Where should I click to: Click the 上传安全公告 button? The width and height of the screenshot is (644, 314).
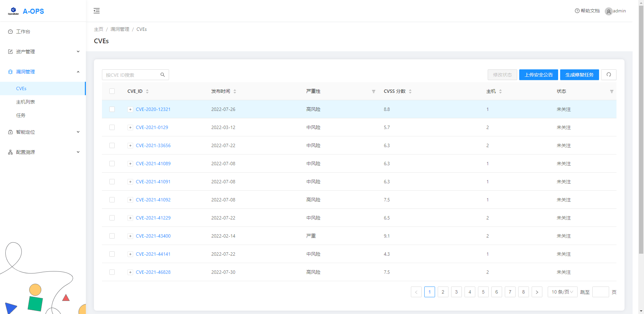538,75
